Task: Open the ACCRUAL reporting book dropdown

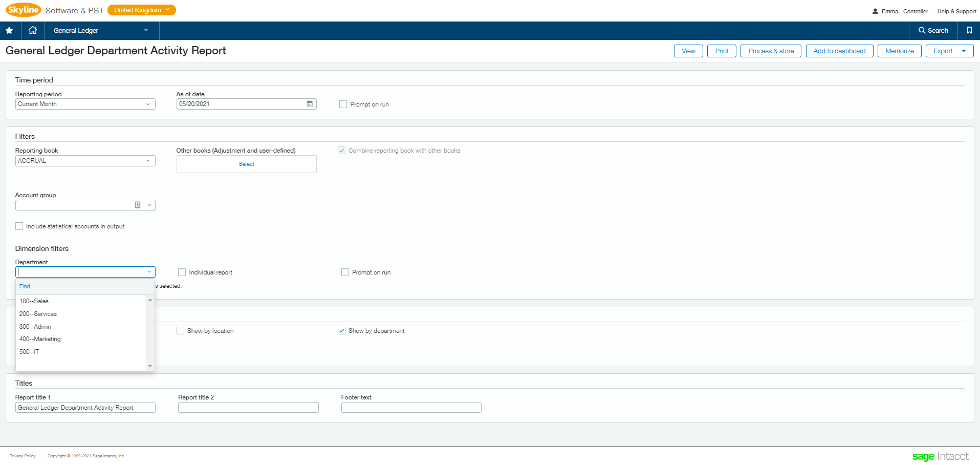Action: tap(148, 160)
